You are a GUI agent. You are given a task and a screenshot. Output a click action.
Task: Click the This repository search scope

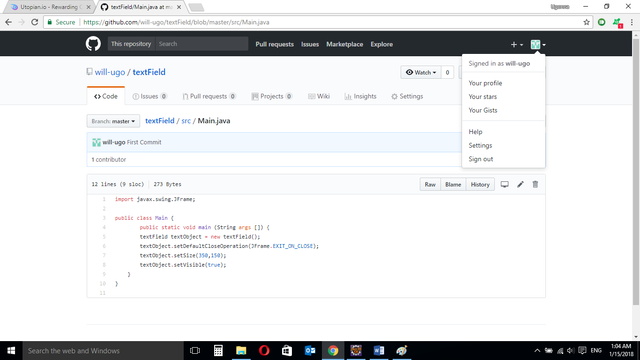(131, 44)
